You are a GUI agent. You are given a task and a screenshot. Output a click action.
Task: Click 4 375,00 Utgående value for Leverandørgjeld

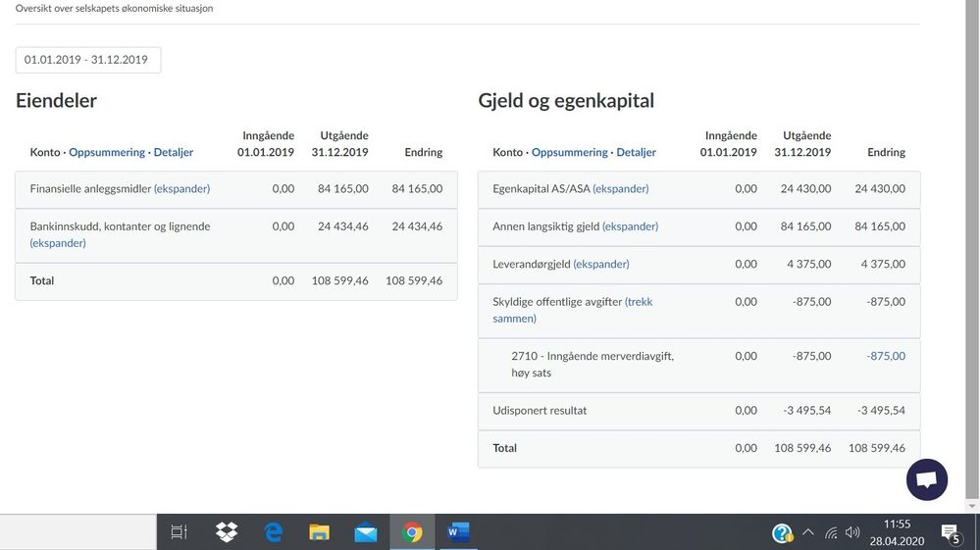808,264
